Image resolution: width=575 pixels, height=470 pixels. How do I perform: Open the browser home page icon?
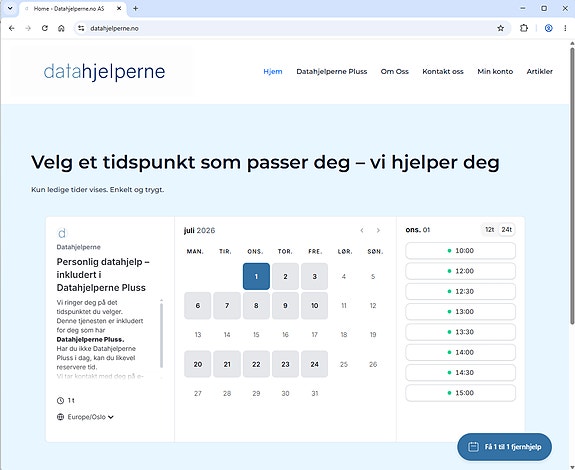pos(61,28)
